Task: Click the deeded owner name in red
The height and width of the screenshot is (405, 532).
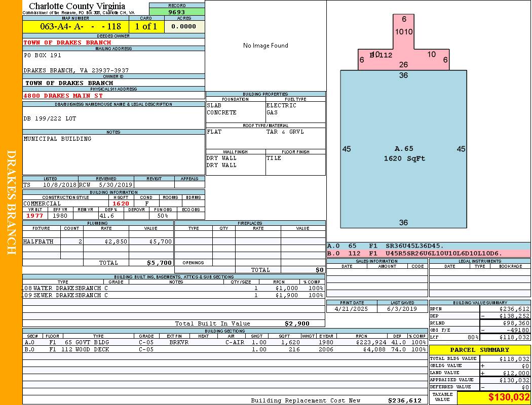Action: pyautogui.click(x=60, y=43)
